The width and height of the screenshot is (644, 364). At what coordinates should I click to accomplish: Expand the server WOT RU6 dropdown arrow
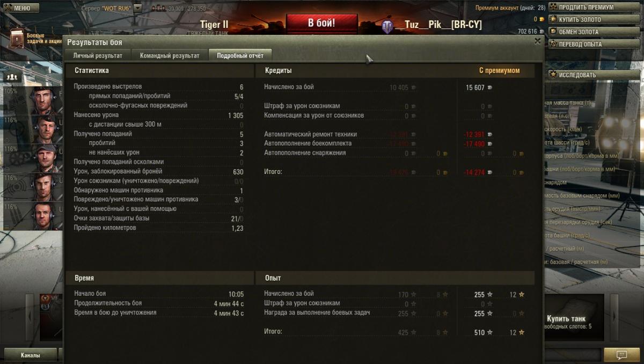click(138, 9)
